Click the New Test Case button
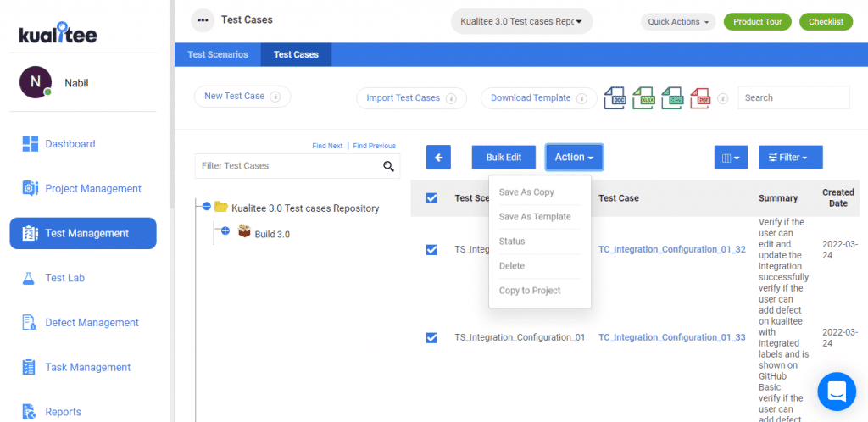868x422 pixels. (242, 97)
